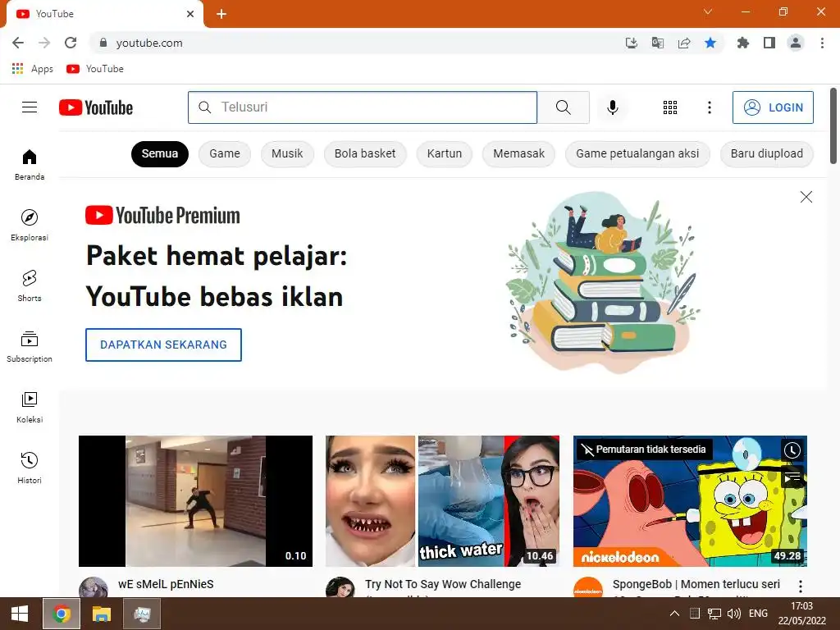Click the ENG language indicator
This screenshot has height=630, width=840.
[x=758, y=614]
